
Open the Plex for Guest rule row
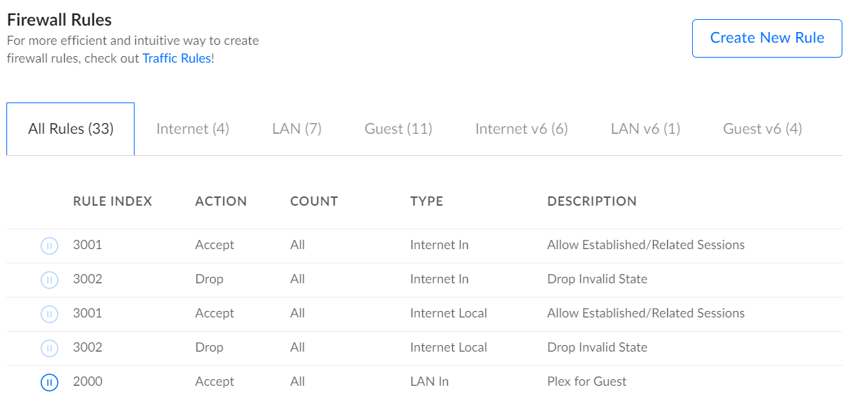point(586,381)
